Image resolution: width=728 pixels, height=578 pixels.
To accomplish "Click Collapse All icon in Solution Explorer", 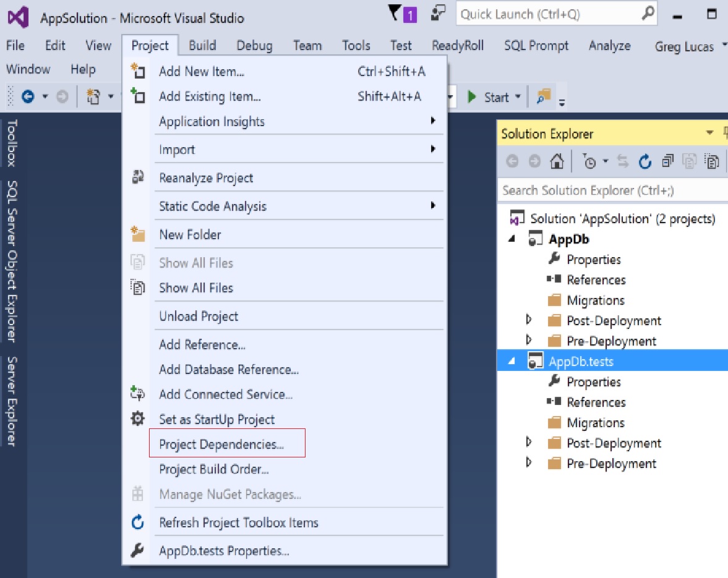I will [668, 162].
